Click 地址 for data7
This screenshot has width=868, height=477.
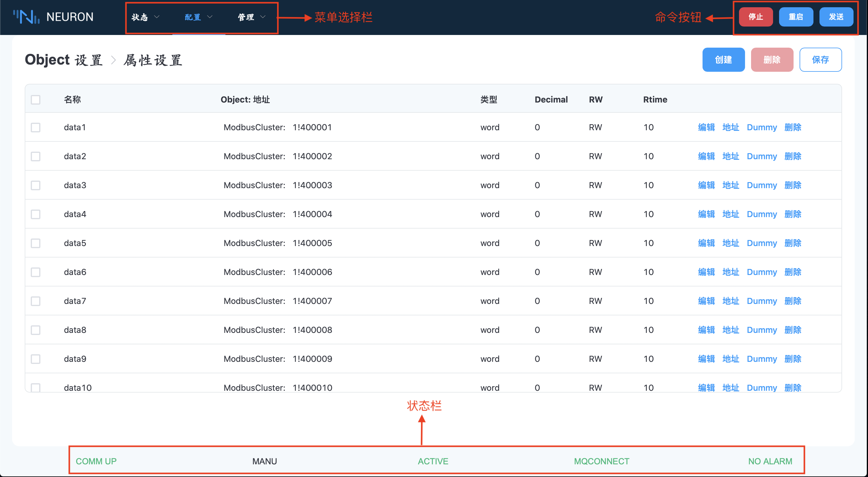pos(731,301)
